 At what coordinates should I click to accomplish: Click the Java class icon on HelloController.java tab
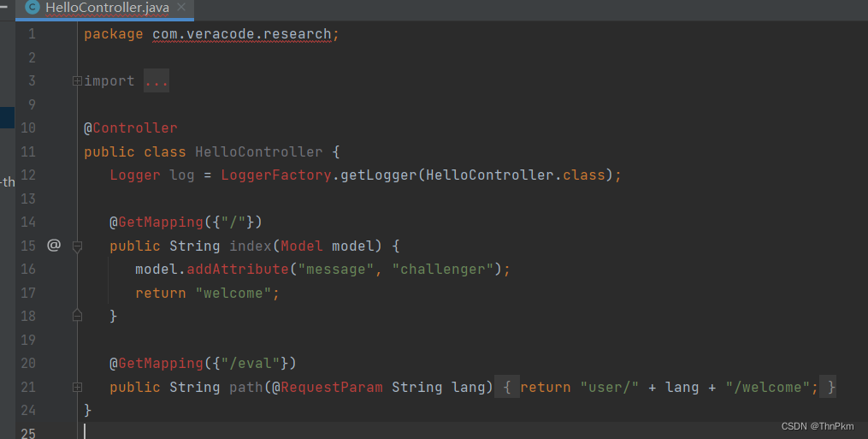coord(32,8)
